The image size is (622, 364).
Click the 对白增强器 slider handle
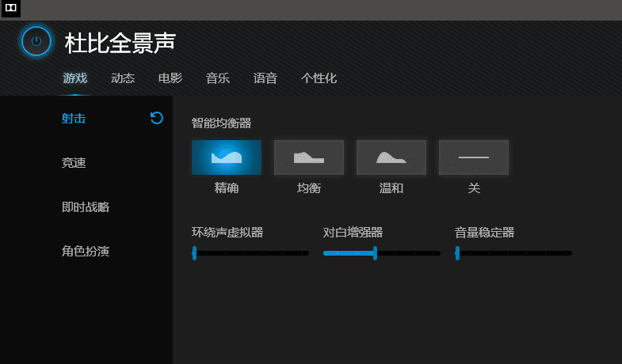pyautogui.click(x=375, y=253)
